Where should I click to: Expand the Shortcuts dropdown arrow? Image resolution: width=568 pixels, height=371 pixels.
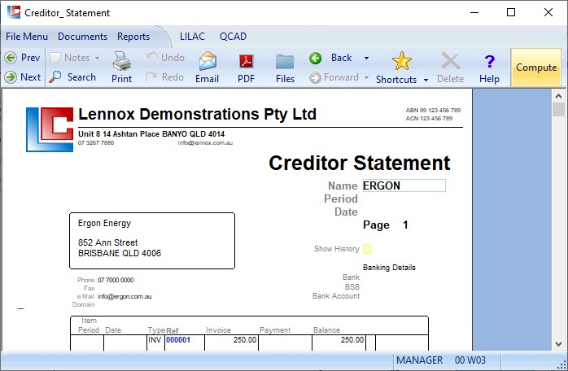(426, 80)
